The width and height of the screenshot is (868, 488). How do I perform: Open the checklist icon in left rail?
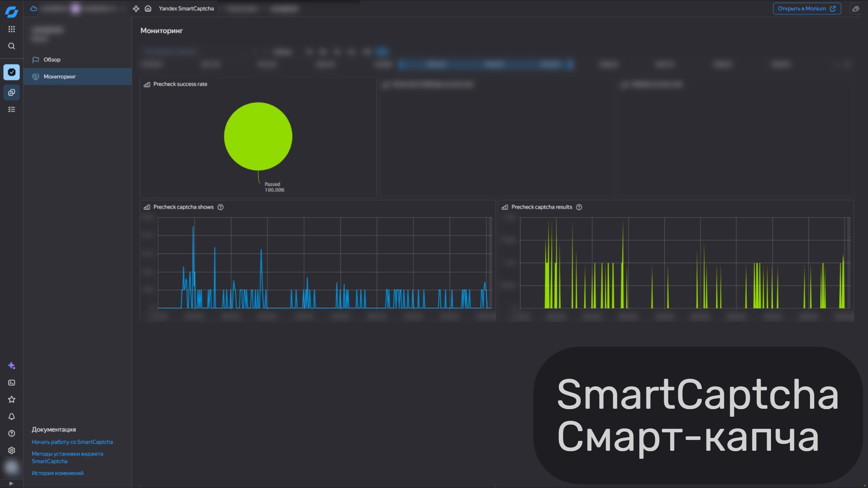coord(12,109)
